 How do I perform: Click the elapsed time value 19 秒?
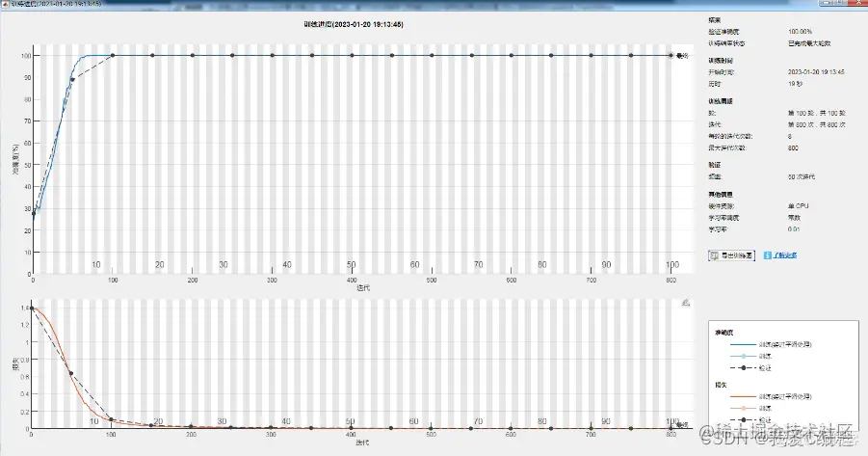(x=795, y=84)
